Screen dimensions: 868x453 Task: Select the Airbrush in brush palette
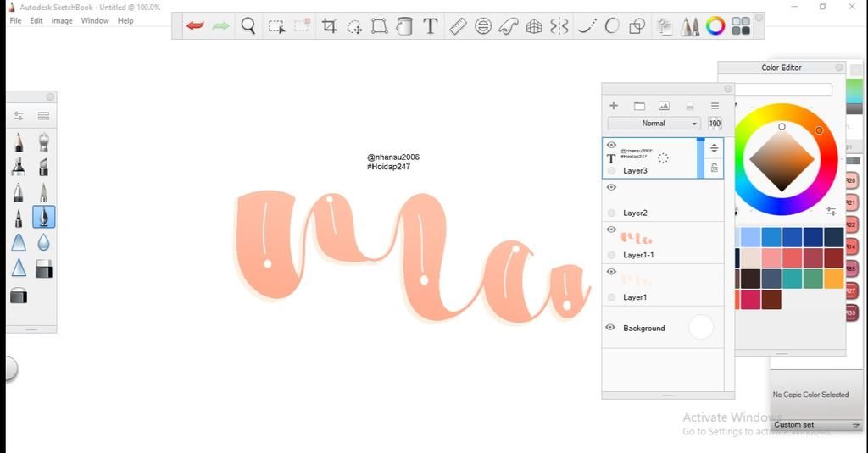click(44, 141)
